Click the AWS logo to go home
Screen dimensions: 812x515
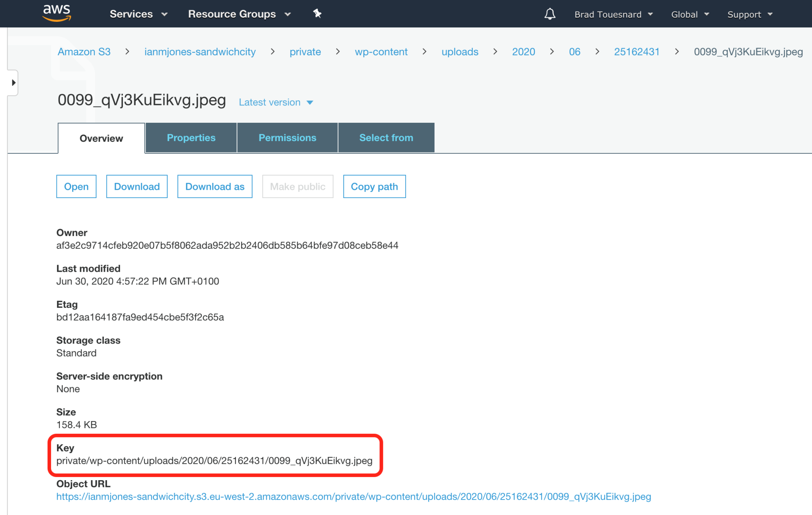click(x=56, y=13)
